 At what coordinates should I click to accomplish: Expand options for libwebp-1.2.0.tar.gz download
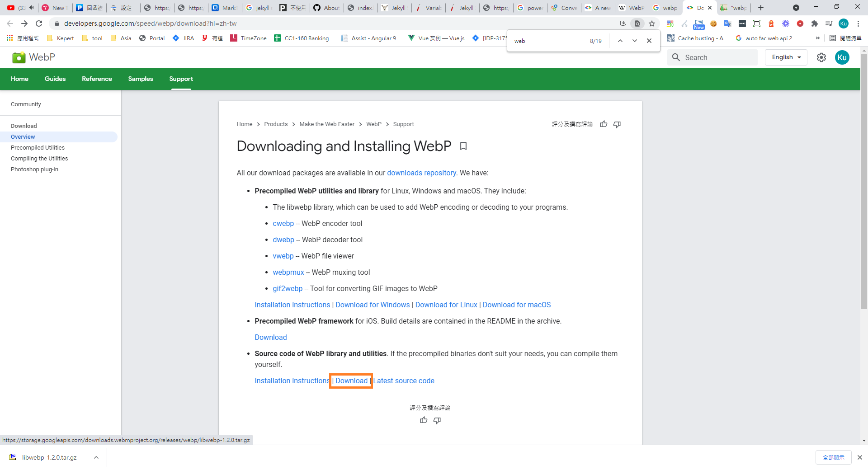tap(96, 457)
